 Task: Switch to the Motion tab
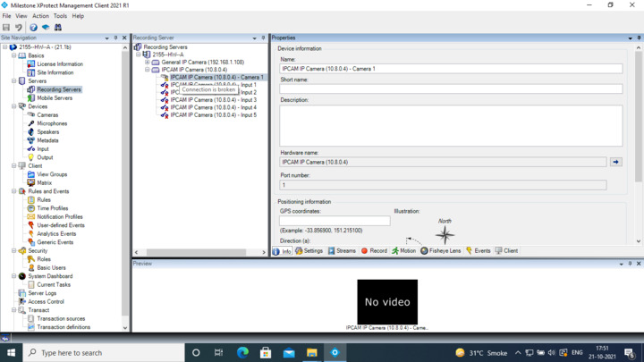(x=403, y=251)
